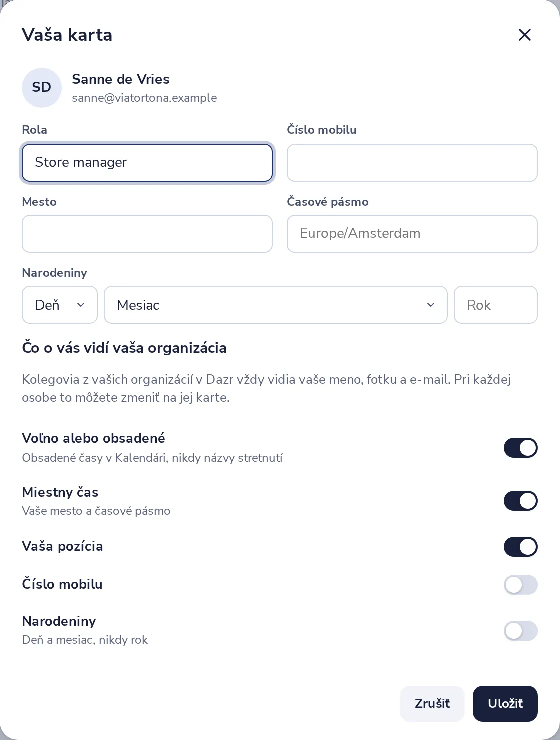Close the Vaša karta dialog
Image resolution: width=560 pixels, height=740 pixels.
524,35
